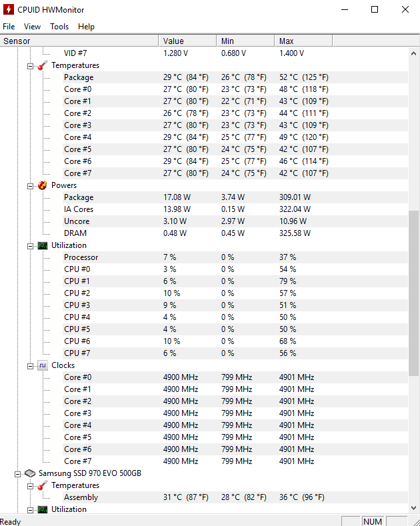
Task: Click the Powers flame icon
Action: click(x=42, y=185)
